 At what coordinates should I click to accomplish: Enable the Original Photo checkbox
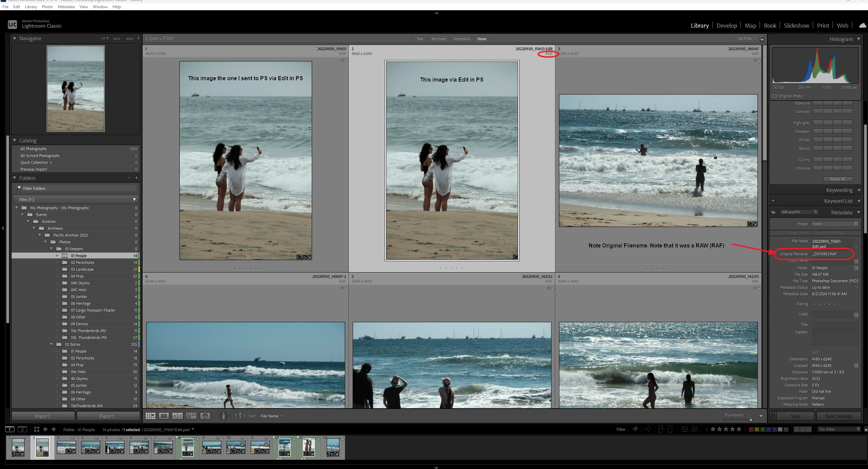coord(775,96)
